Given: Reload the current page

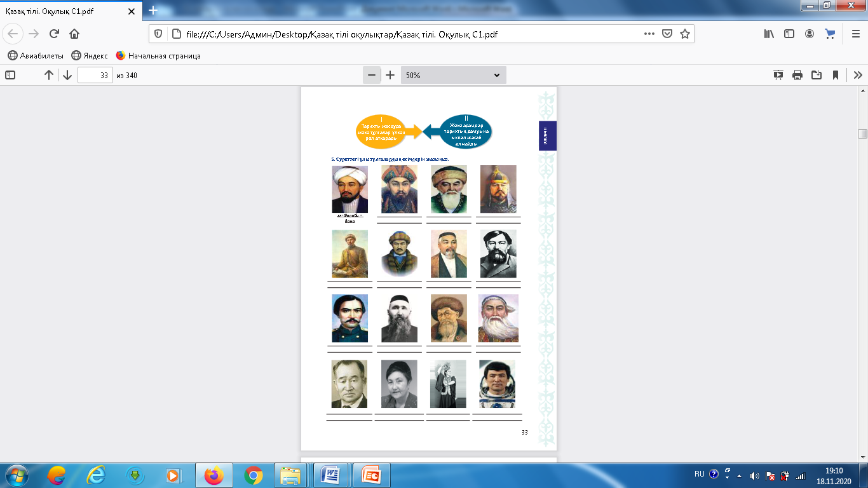Looking at the screenshot, I should 54,34.
